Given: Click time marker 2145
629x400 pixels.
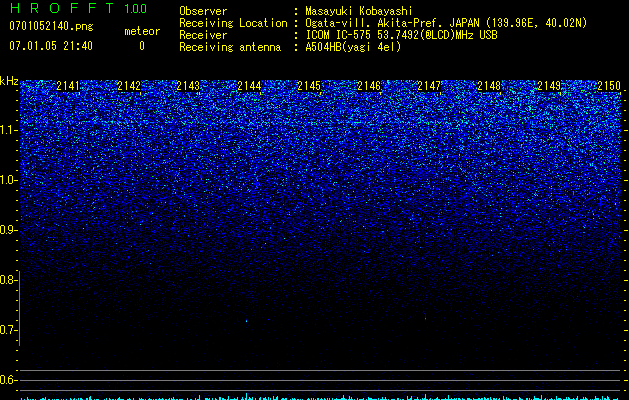Looking at the screenshot, I should [x=309, y=85].
